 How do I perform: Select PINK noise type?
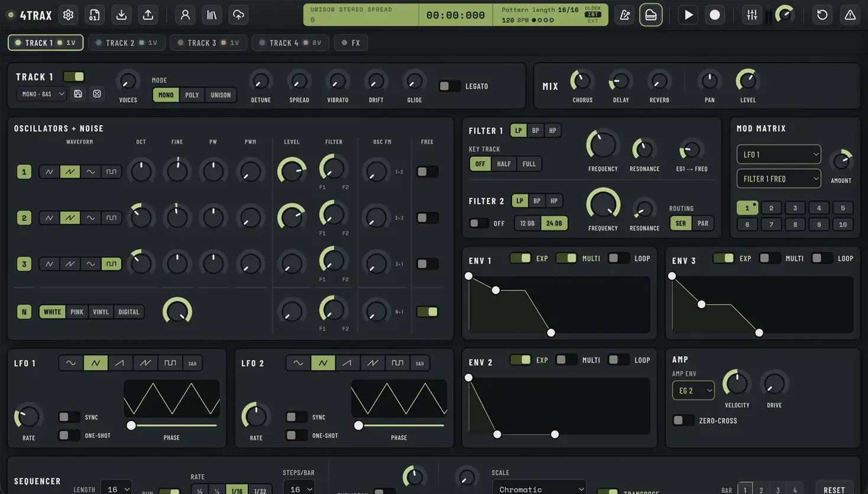[77, 312]
